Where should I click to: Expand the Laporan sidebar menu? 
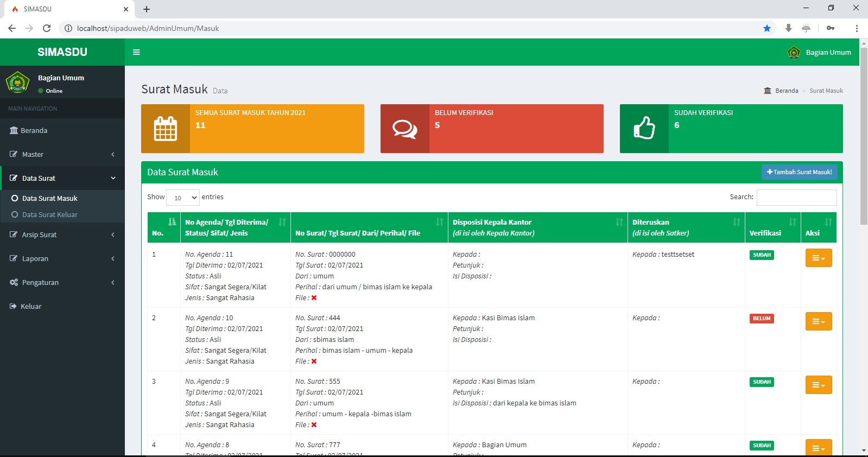pos(62,258)
